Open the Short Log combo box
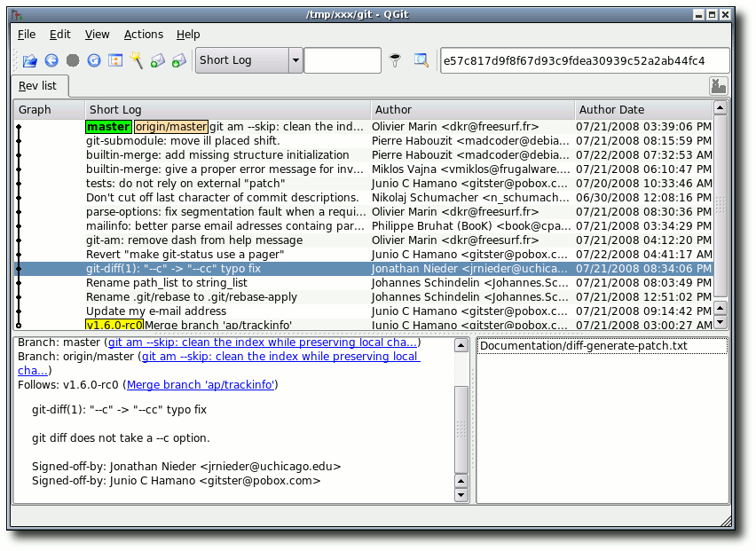756x551 pixels. click(x=248, y=60)
